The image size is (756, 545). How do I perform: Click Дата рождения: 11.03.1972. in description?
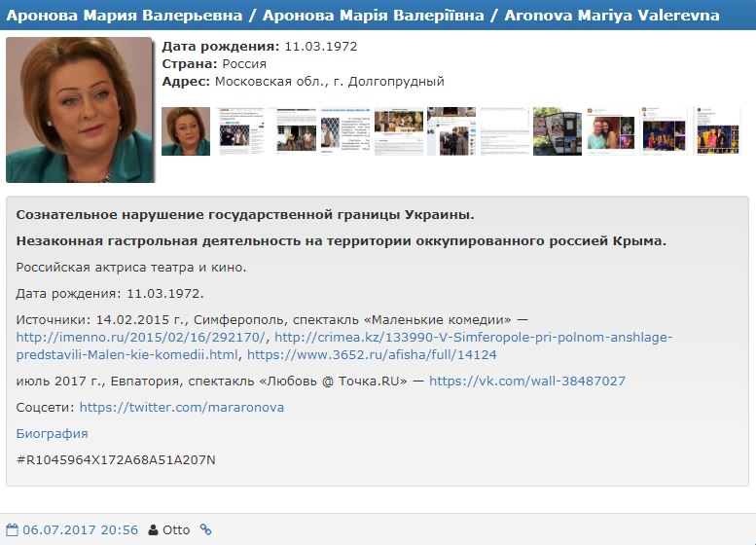110,293
